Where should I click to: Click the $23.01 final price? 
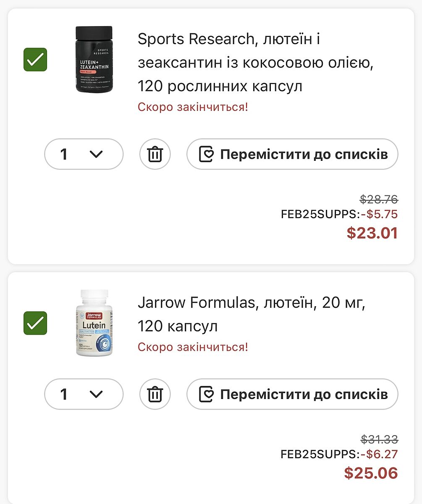372,233
